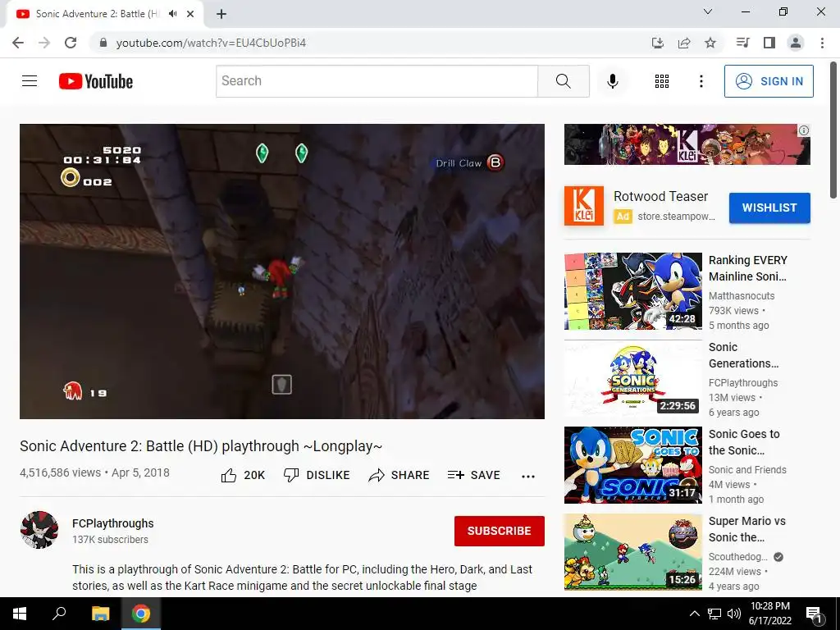Open a new browser tab
840x630 pixels.
click(221, 14)
